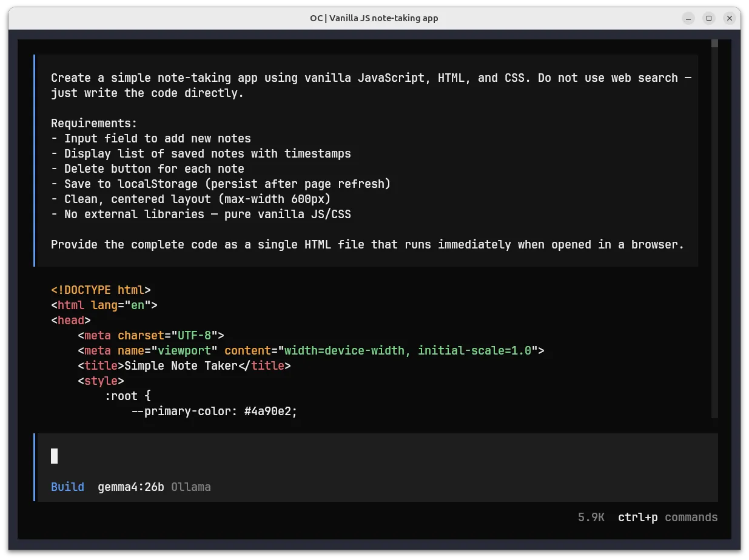Viewport: 749px width, 560px height.
Task: Click the ctrl+p shortcut hint
Action: (x=637, y=517)
